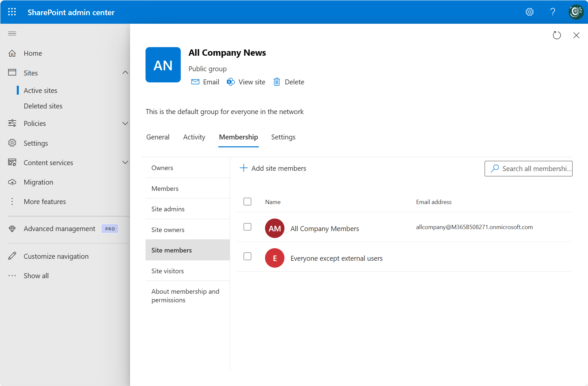Open the app launcher waffle icon

12,12
